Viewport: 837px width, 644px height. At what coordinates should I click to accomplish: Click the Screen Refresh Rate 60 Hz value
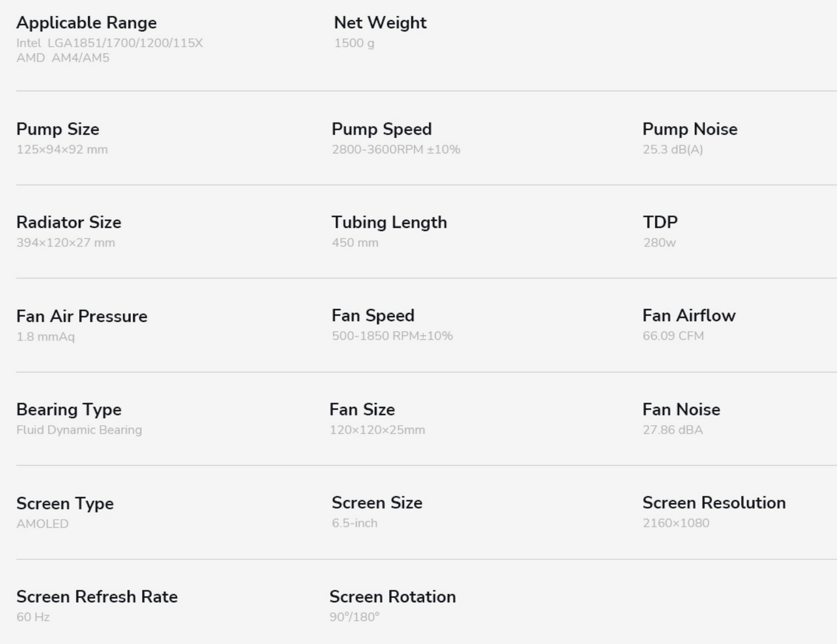tap(33, 617)
